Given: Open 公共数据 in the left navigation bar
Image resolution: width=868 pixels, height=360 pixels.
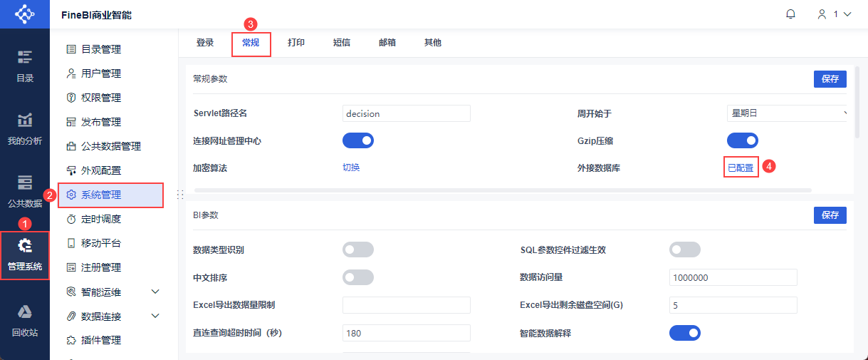Looking at the screenshot, I should (x=25, y=191).
